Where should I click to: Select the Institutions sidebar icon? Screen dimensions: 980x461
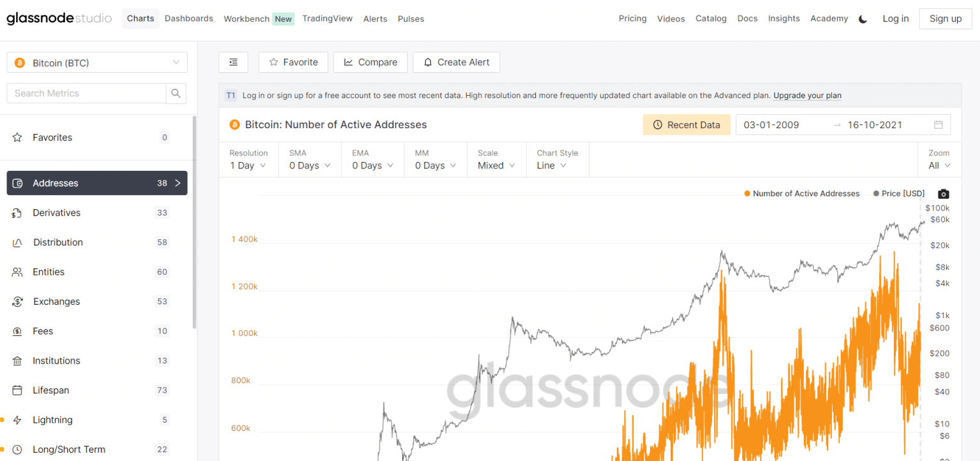[x=17, y=360]
